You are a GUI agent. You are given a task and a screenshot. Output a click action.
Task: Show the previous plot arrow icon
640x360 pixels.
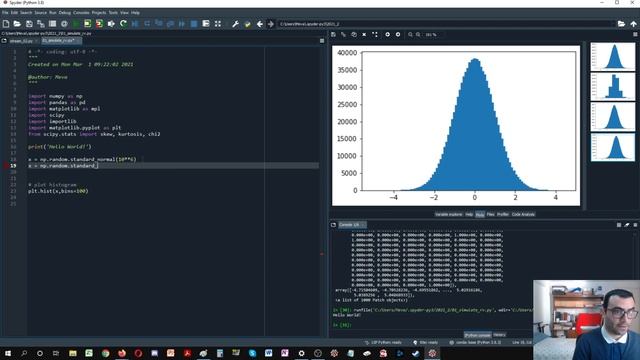click(387, 35)
